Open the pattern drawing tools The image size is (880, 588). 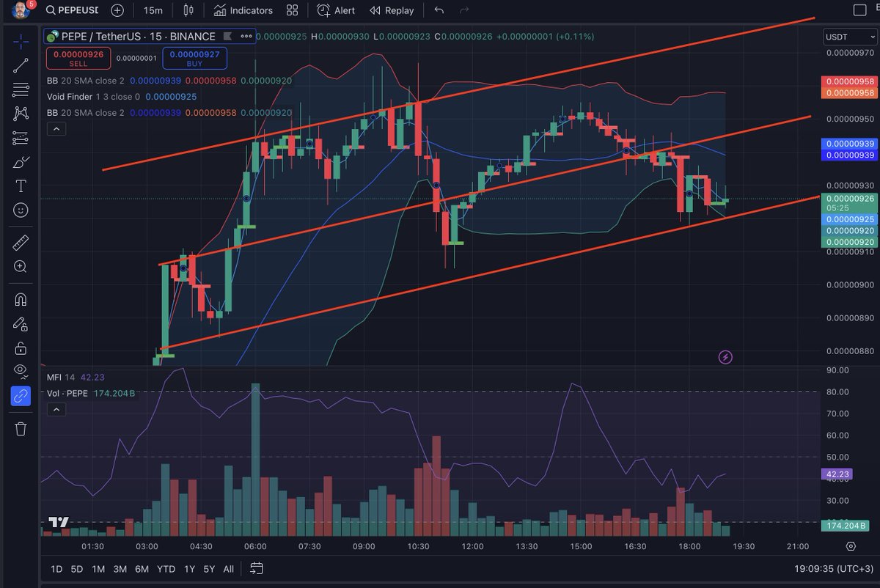click(x=21, y=114)
